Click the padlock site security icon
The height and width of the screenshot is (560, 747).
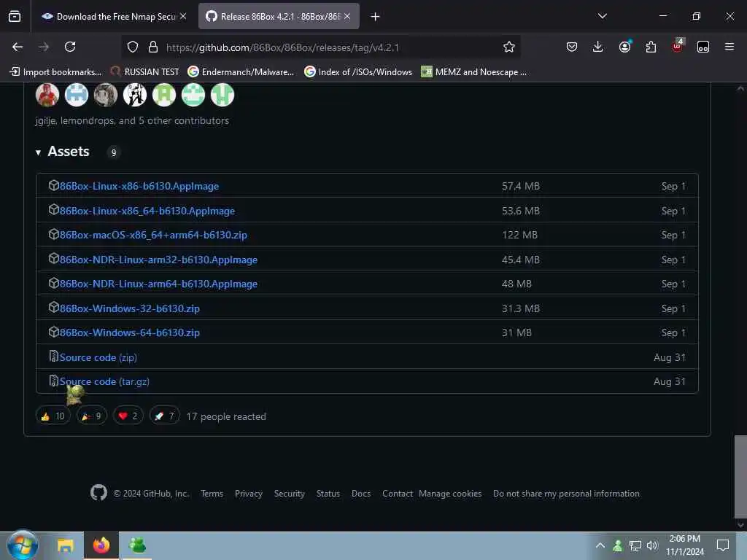coord(153,47)
